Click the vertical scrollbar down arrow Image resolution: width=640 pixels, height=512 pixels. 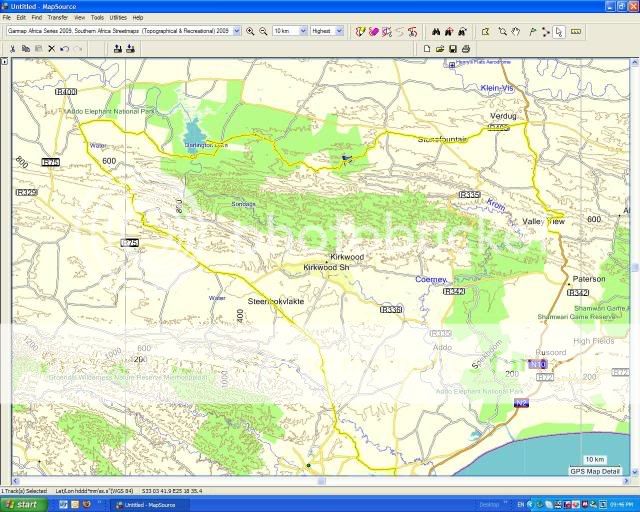pyautogui.click(x=635, y=472)
